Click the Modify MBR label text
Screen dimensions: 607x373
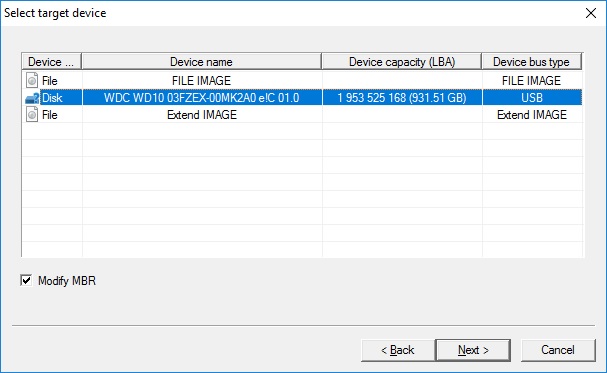(67, 281)
